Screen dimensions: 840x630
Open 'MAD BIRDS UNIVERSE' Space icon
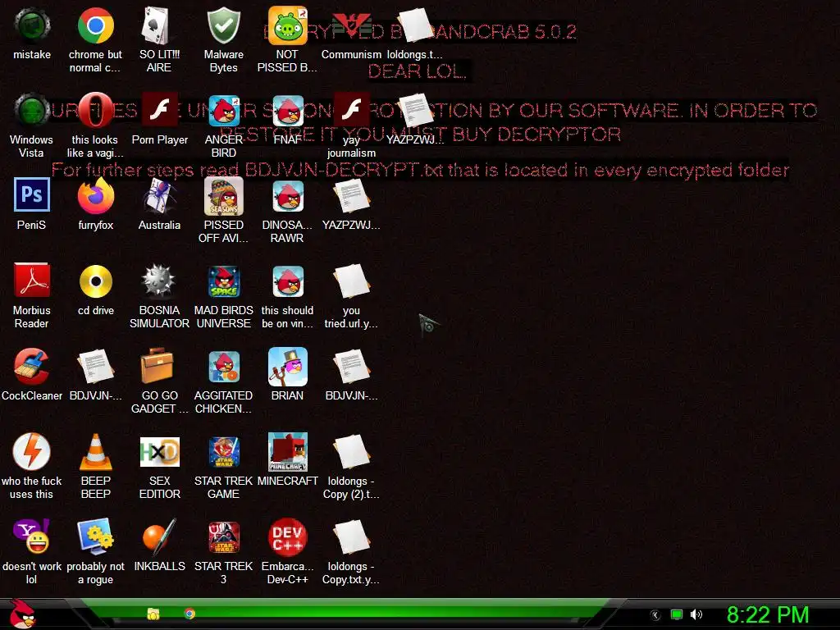pyautogui.click(x=223, y=281)
